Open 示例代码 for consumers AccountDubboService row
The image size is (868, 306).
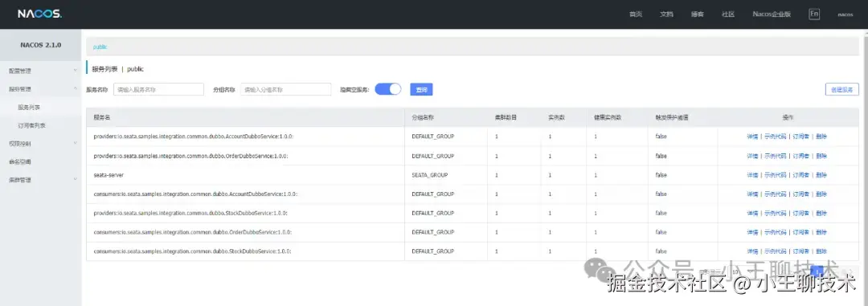[775, 194]
